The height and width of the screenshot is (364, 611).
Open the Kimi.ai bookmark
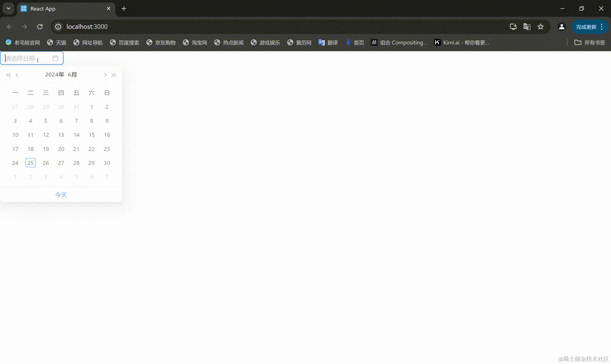[x=461, y=42]
